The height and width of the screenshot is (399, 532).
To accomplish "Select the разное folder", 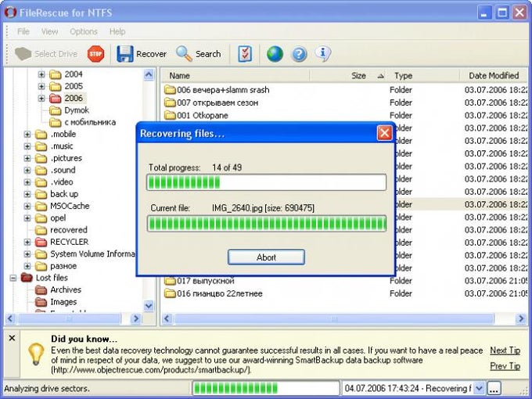I will click(x=63, y=266).
